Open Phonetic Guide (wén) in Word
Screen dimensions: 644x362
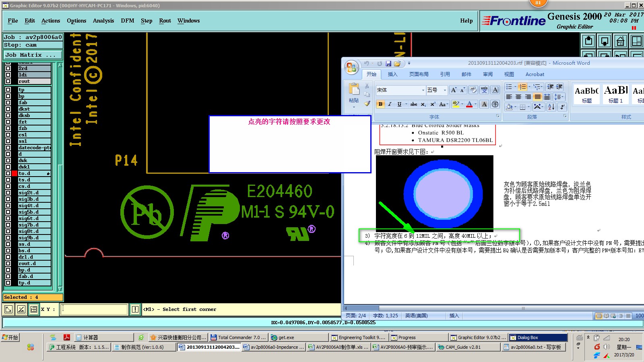coord(484,90)
